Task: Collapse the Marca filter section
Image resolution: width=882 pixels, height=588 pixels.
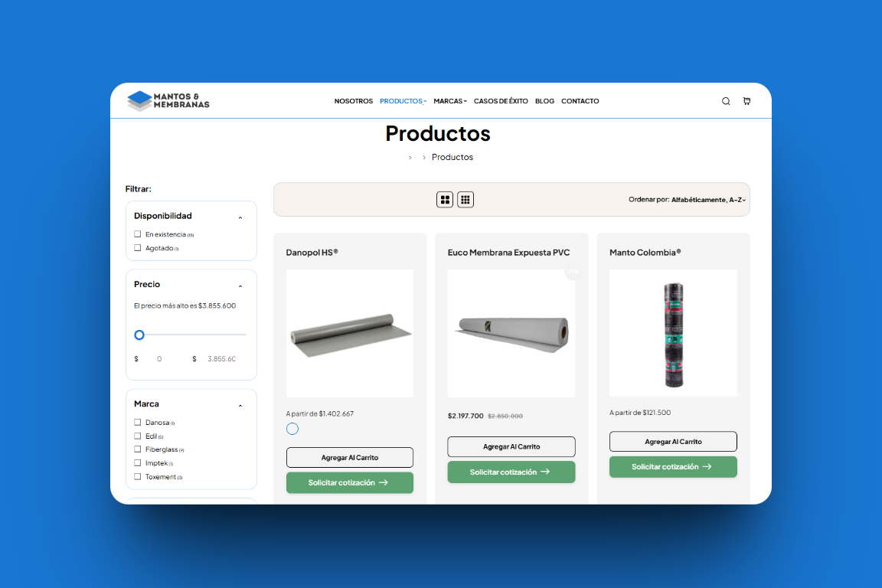Action: [240, 406]
